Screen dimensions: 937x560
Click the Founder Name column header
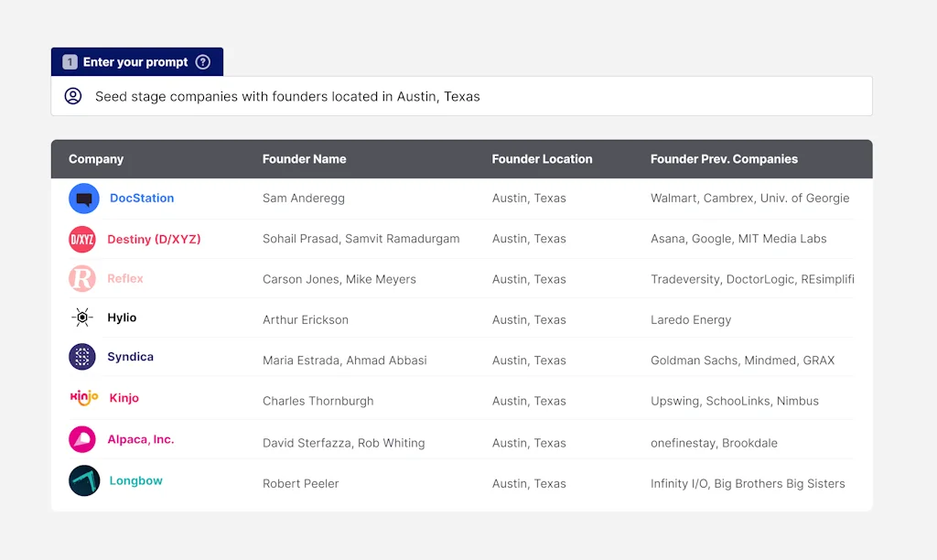pos(304,158)
